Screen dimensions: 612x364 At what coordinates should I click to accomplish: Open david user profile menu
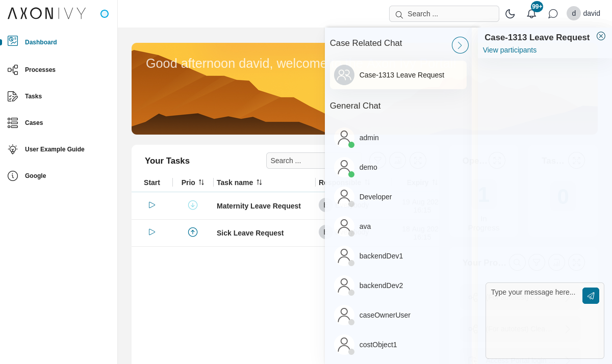pos(583,13)
